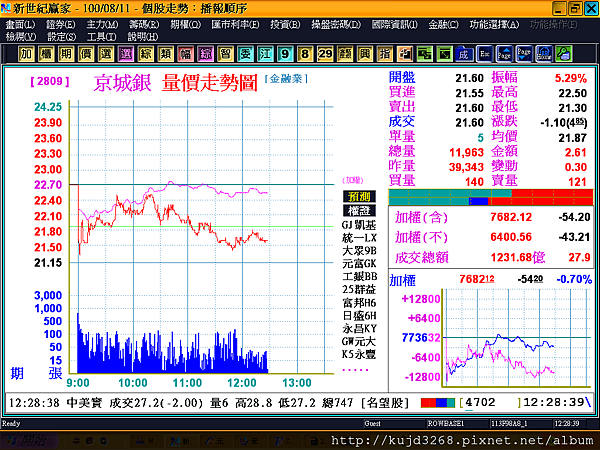Viewport: 600px width, 450px height.
Task: Click the 加 (weighted index) toolbar icon
Action: (26, 54)
